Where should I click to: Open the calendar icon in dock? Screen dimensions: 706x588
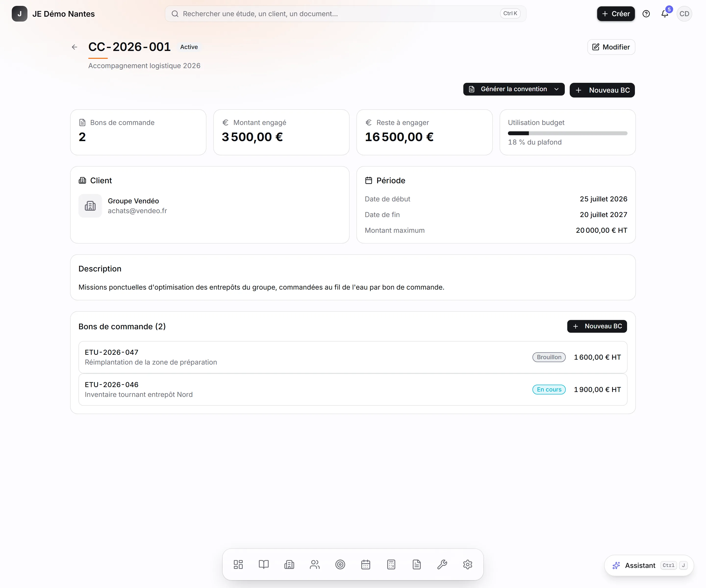[x=366, y=564]
